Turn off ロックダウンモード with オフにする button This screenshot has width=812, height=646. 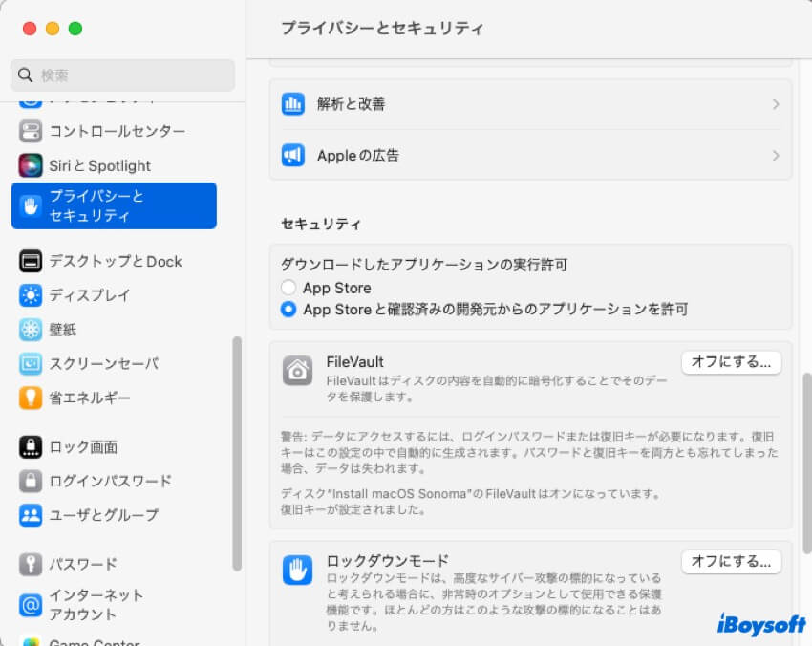coord(731,562)
